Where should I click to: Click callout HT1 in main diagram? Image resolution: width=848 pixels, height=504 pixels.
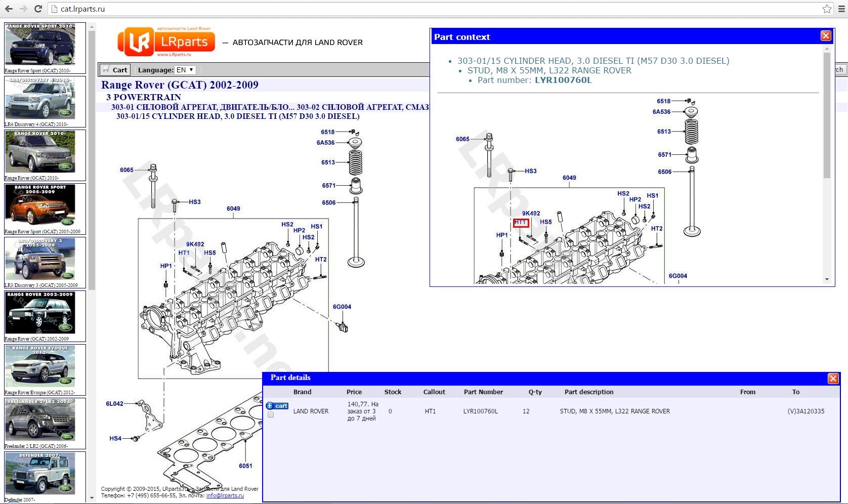tap(184, 253)
